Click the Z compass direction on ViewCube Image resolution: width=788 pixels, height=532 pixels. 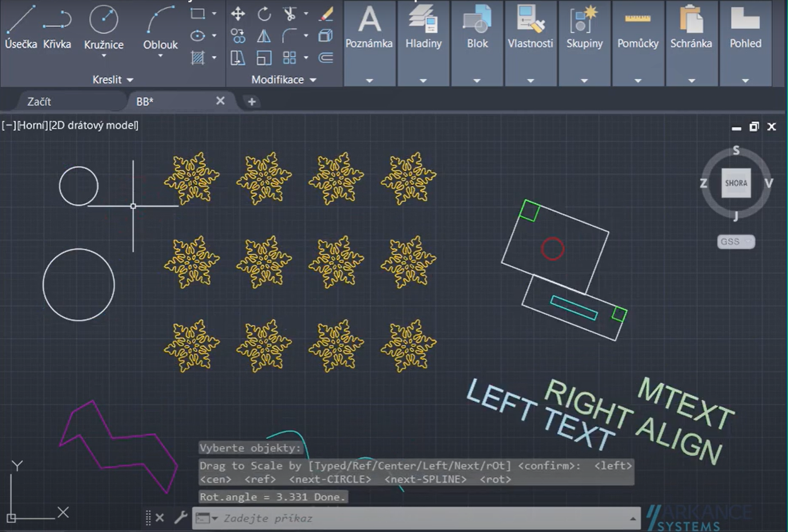(x=703, y=183)
